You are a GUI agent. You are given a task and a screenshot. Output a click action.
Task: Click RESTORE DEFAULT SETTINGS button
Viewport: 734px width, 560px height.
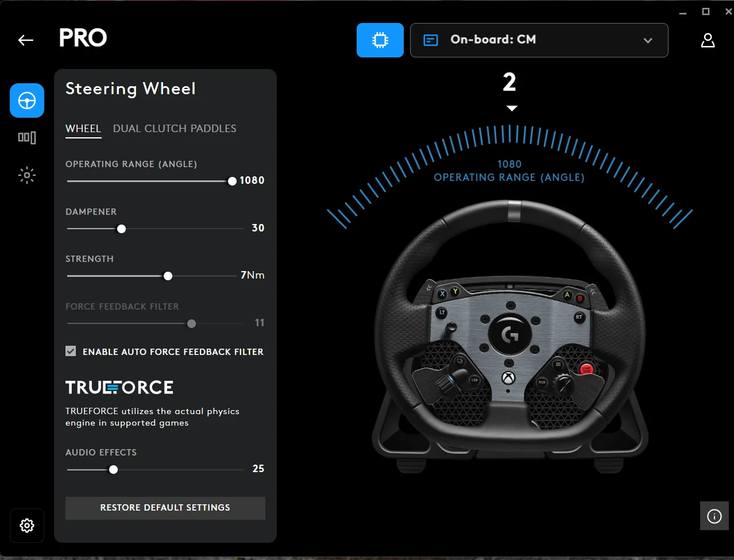pos(165,508)
